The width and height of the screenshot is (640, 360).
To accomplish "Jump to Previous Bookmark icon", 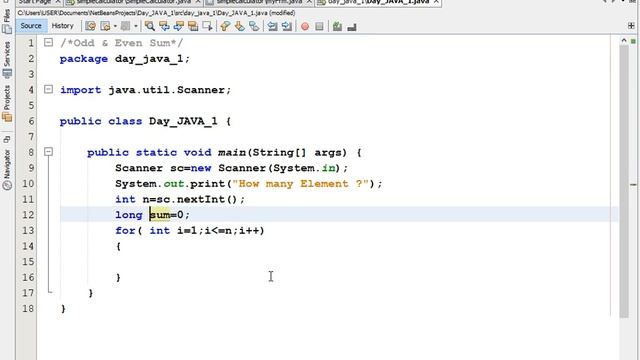I will 225,26.
